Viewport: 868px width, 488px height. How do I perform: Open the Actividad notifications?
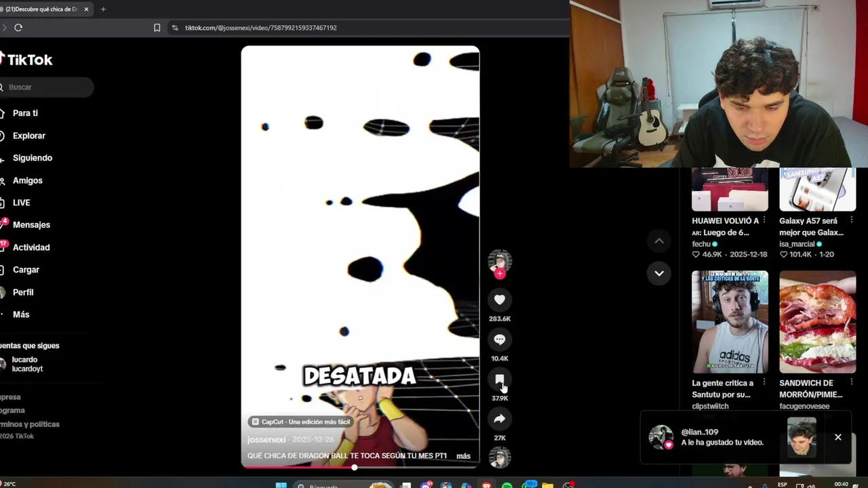coord(31,247)
